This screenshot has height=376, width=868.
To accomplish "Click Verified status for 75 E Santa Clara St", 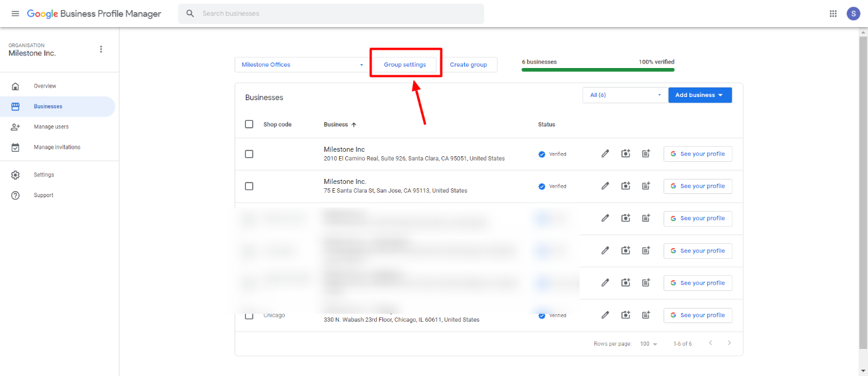I will [552, 186].
